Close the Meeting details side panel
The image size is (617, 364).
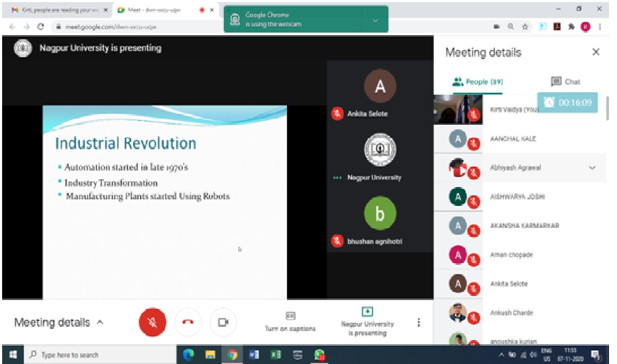[x=596, y=52]
